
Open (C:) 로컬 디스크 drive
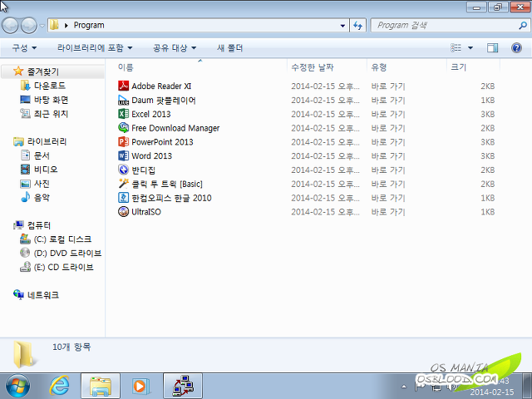pyautogui.click(x=62, y=239)
